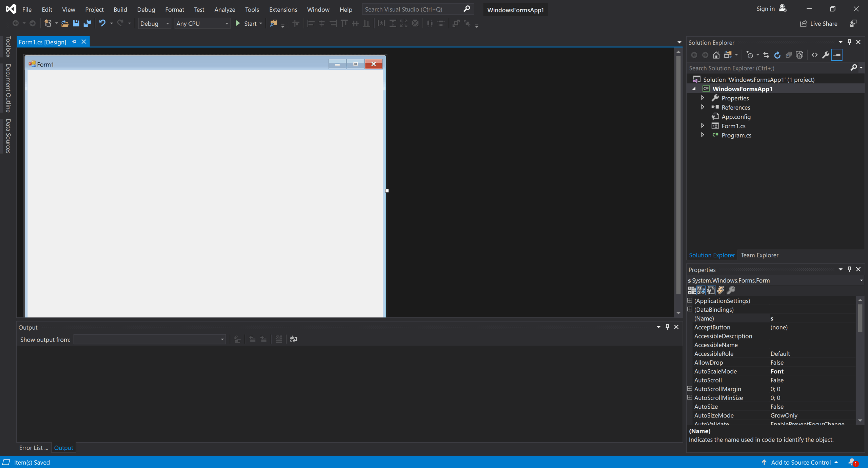868x468 pixels.
Task: Open the Build menu
Action: (x=120, y=9)
